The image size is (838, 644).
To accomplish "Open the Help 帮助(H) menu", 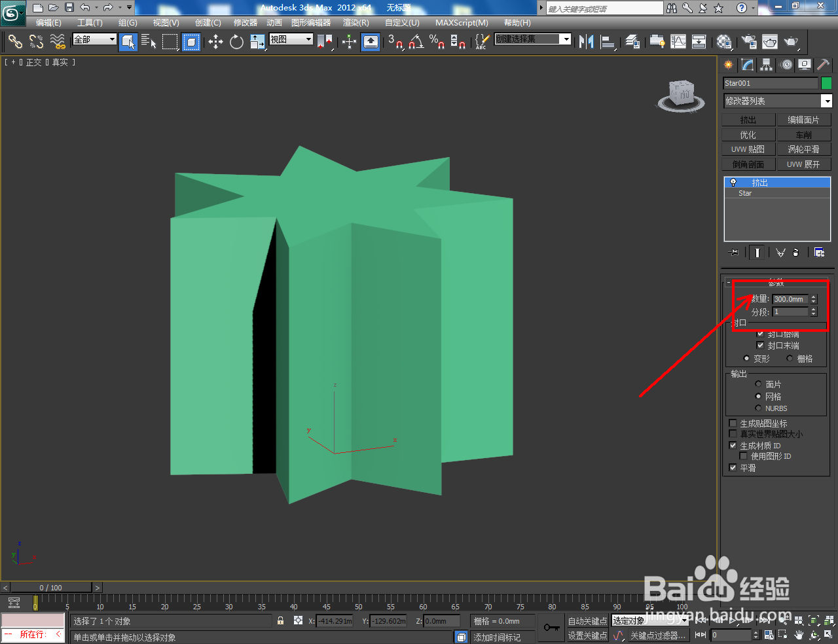I will point(517,23).
